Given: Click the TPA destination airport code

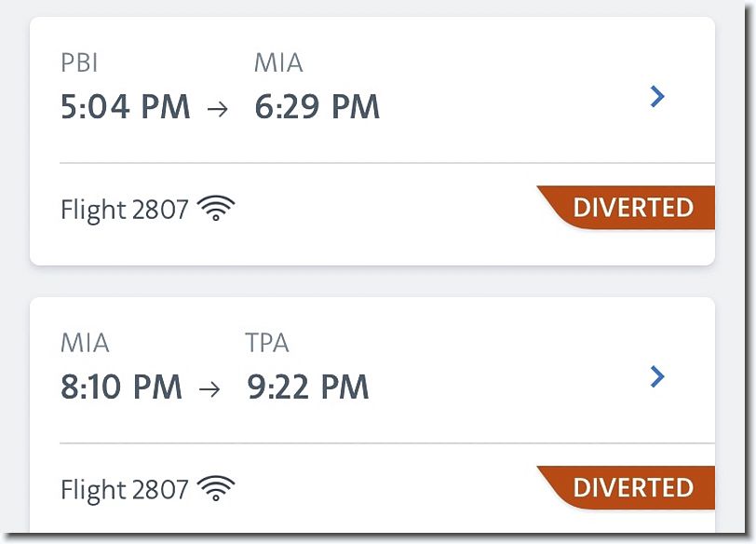Looking at the screenshot, I should coord(267,343).
